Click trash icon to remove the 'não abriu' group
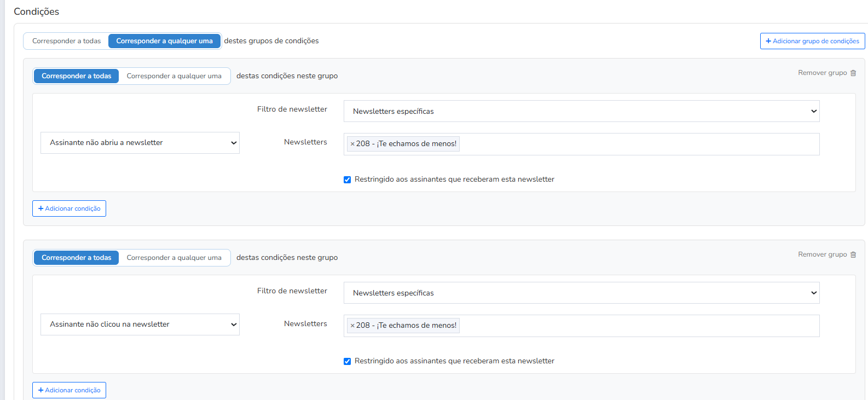The image size is (868, 400). [853, 73]
